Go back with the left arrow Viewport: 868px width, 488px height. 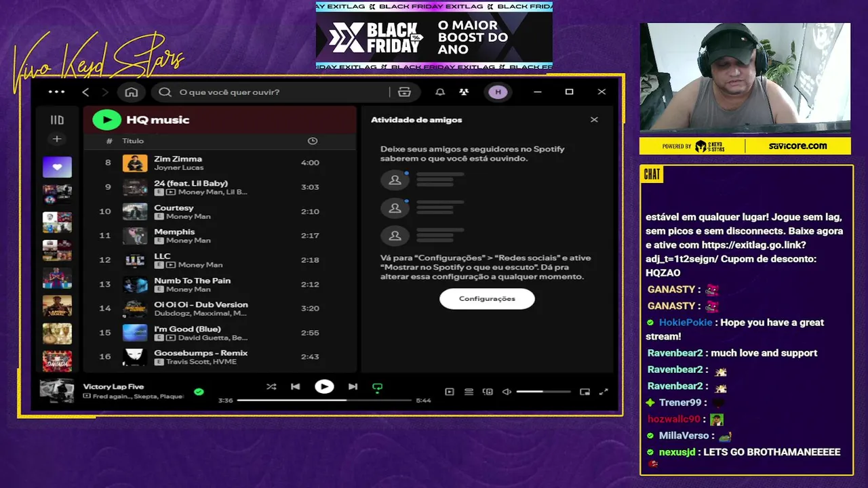(x=85, y=92)
